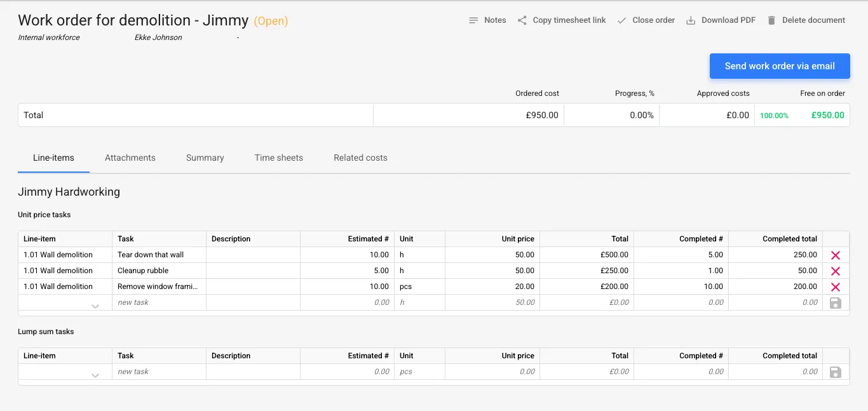Image resolution: width=868 pixels, height=411 pixels.
Task: Open the Related costs tab
Action: (360, 158)
